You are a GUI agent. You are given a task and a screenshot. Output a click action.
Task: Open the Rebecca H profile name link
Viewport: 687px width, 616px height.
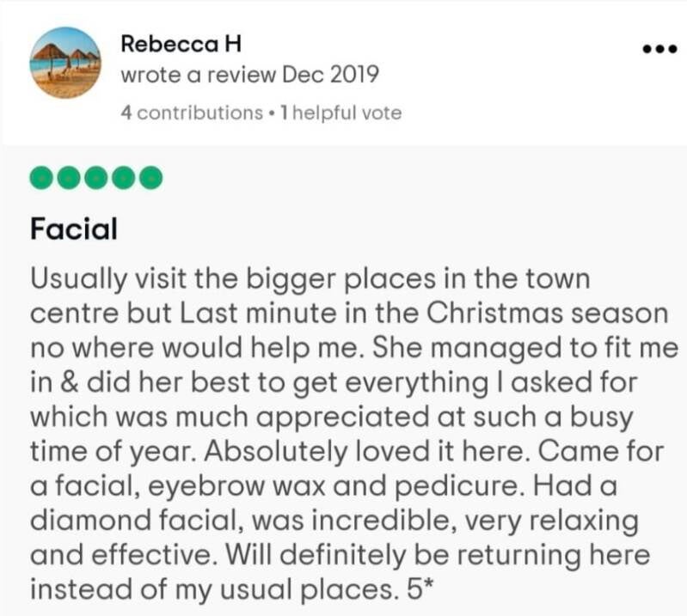coord(181,44)
